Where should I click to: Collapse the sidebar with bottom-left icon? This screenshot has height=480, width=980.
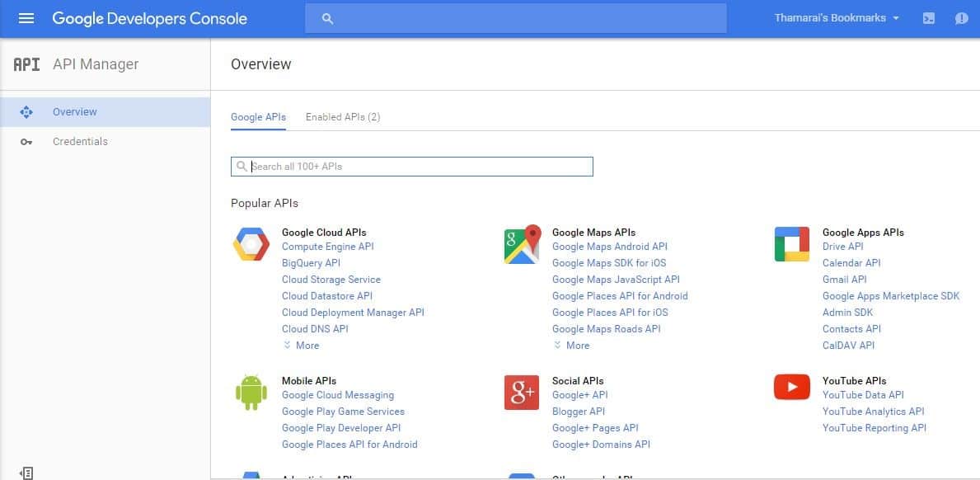[26, 473]
